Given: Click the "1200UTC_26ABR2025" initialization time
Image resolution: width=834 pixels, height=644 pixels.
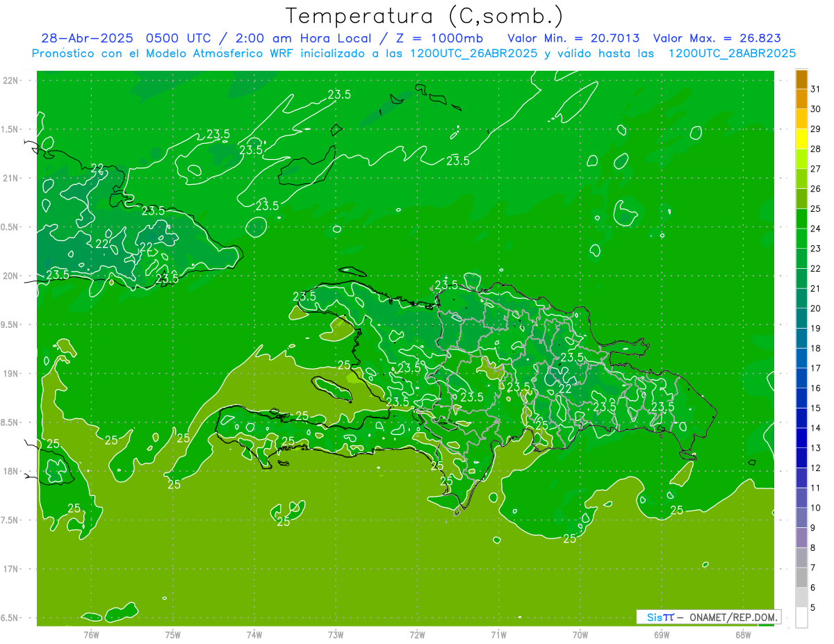Looking at the screenshot, I should (x=475, y=53).
